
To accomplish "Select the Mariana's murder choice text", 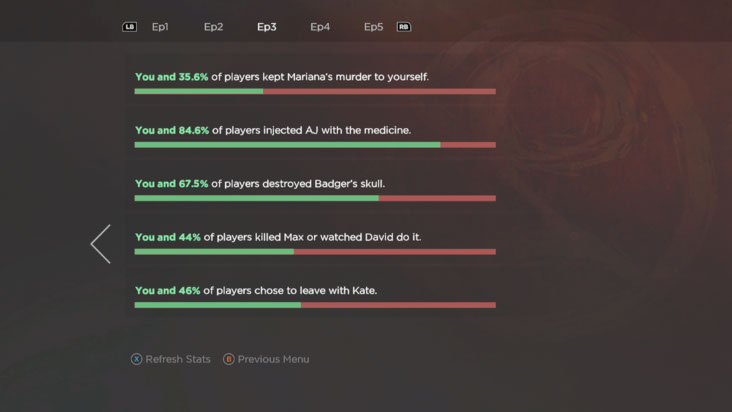I will coord(282,76).
